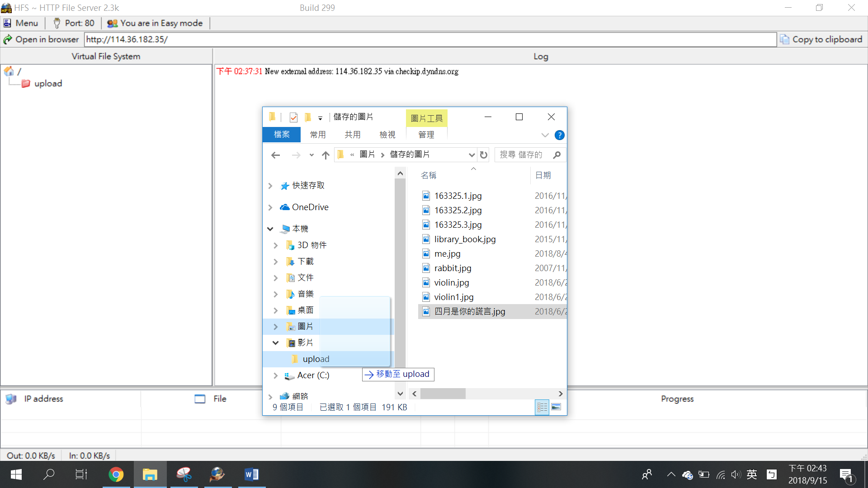Click the search magnifier icon in Explorer
This screenshot has height=488, width=868.
pos(557,155)
